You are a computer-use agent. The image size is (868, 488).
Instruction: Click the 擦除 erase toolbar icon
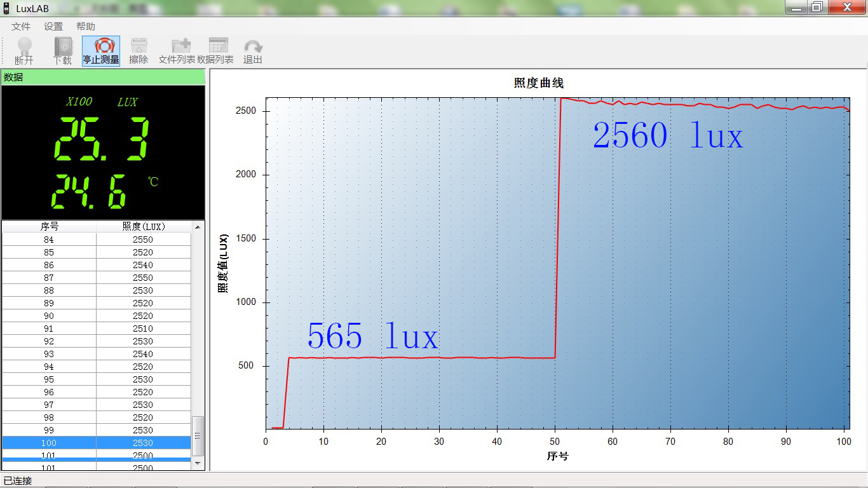click(x=139, y=51)
